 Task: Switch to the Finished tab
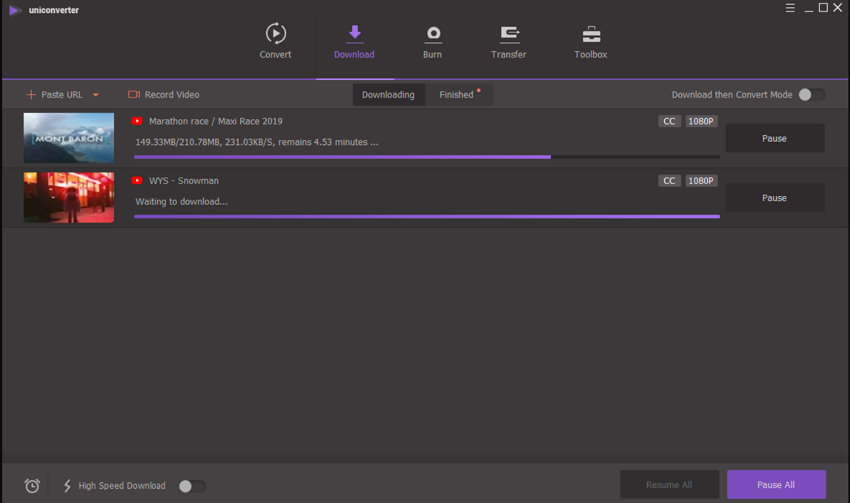click(x=459, y=94)
